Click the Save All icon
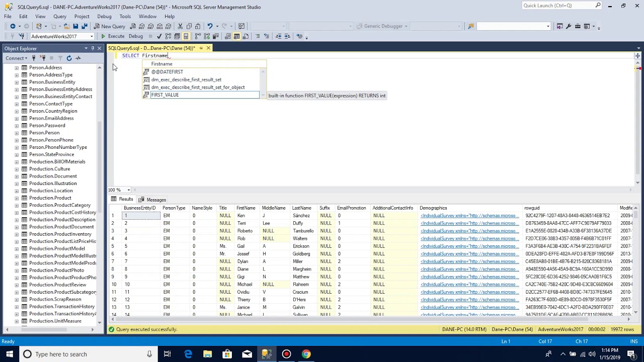 pos(84,26)
